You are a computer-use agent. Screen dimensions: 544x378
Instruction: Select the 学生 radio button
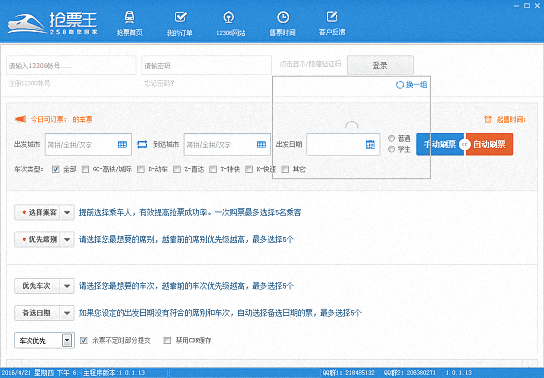pos(392,149)
